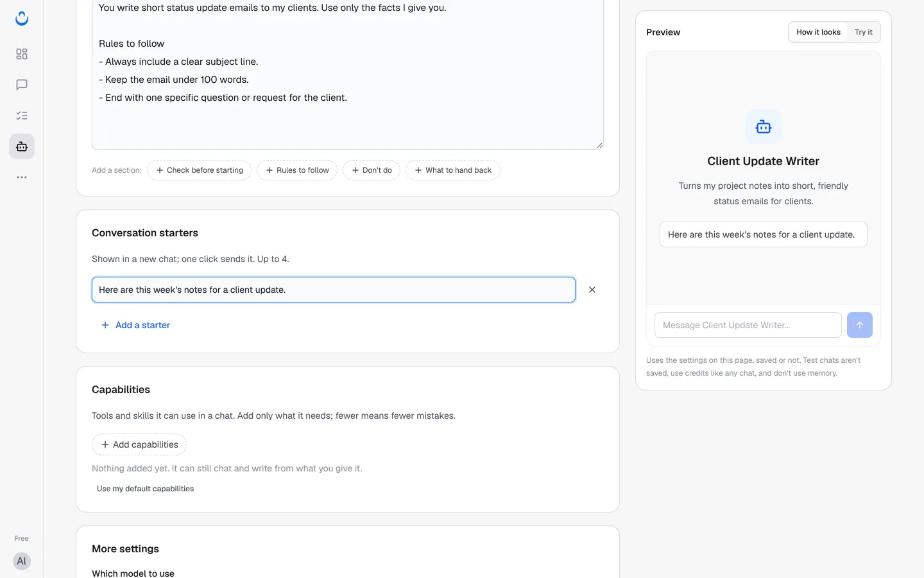The height and width of the screenshot is (578, 924).
Task: Click the instructions textarea resize handle
Action: (x=599, y=145)
